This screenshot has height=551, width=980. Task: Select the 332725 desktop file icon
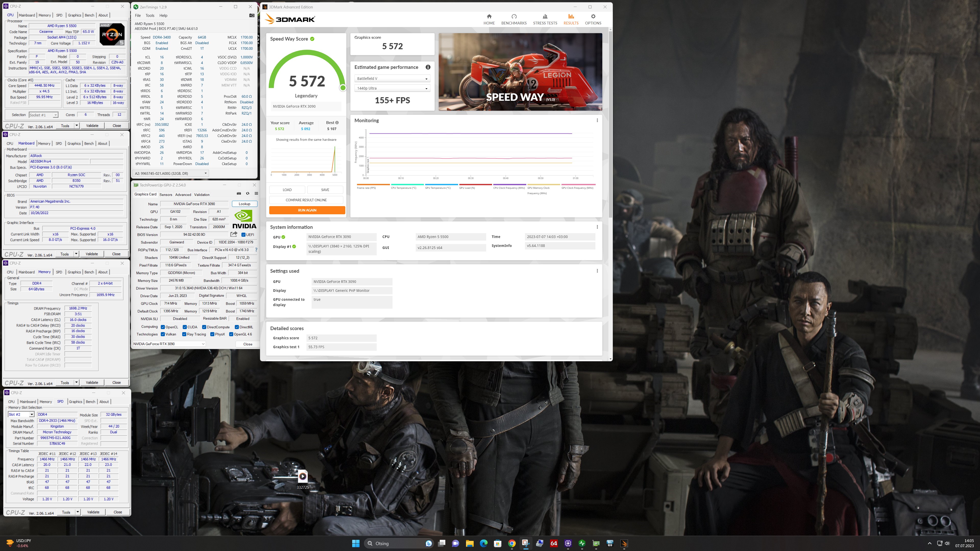click(303, 479)
